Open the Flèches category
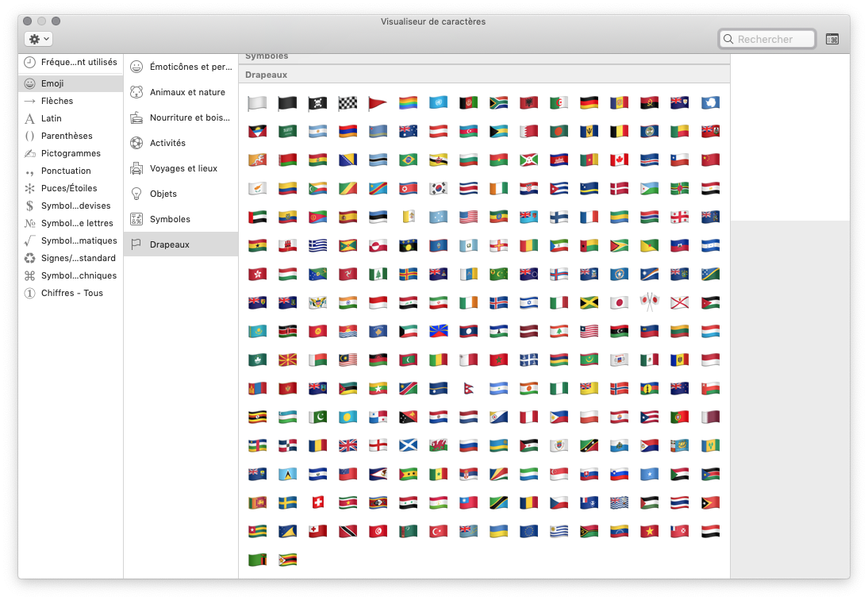Viewport: 868px width, 600px height. pyautogui.click(x=71, y=101)
